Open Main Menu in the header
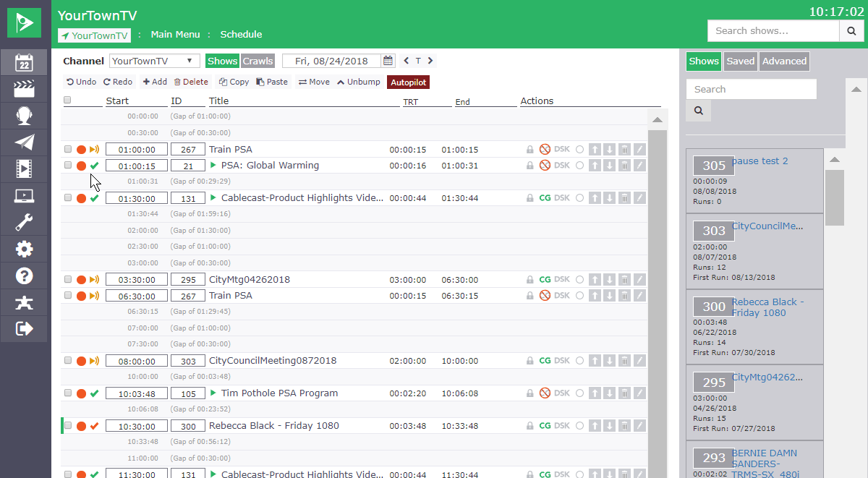 (176, 35)
